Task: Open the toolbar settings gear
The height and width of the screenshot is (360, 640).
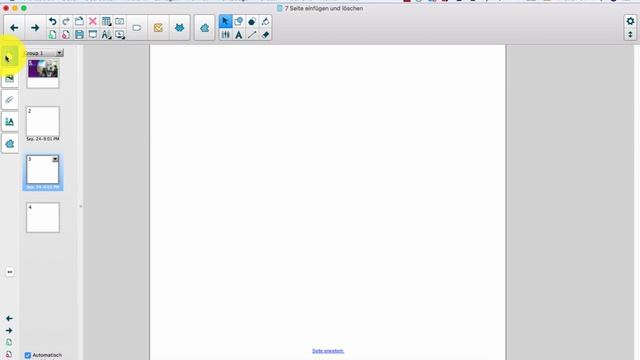Action: click(x=630, y=21)
